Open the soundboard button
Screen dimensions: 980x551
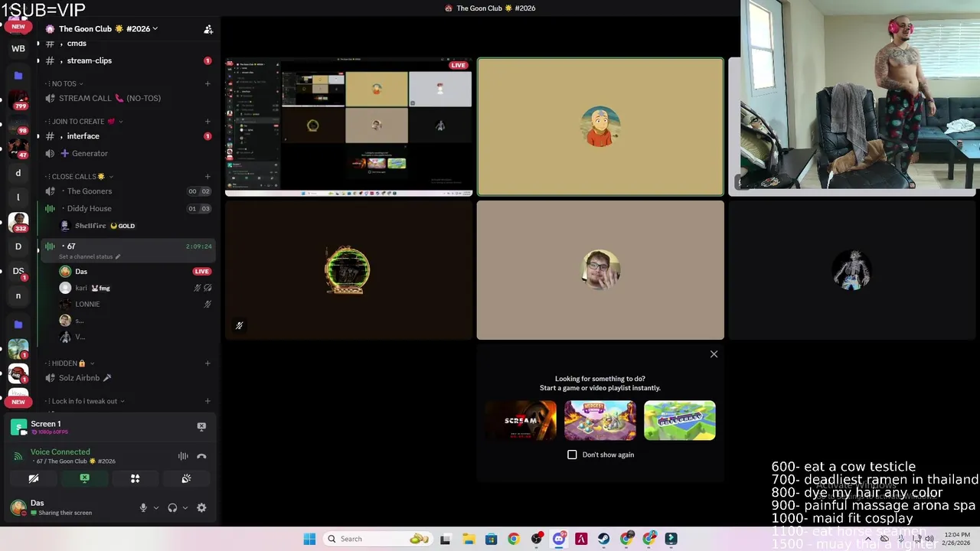pyautogui.click(x=186, y=478)
